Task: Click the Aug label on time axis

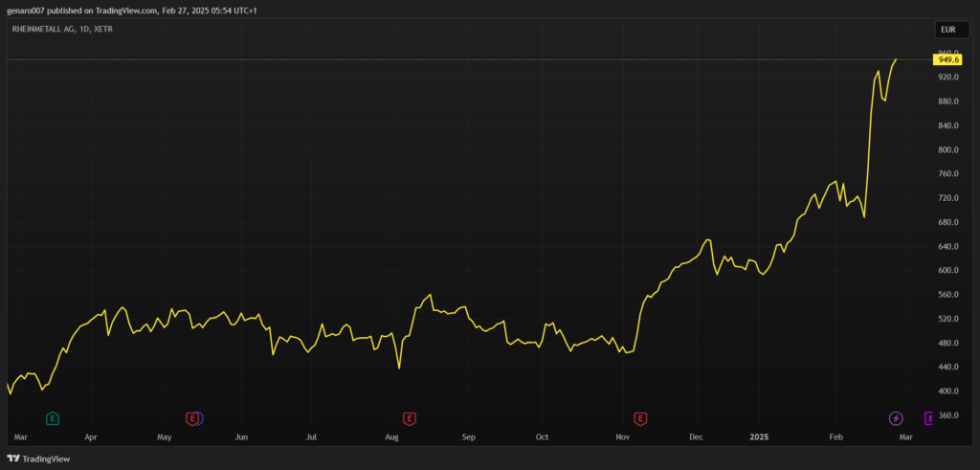Action: [391, 436]
